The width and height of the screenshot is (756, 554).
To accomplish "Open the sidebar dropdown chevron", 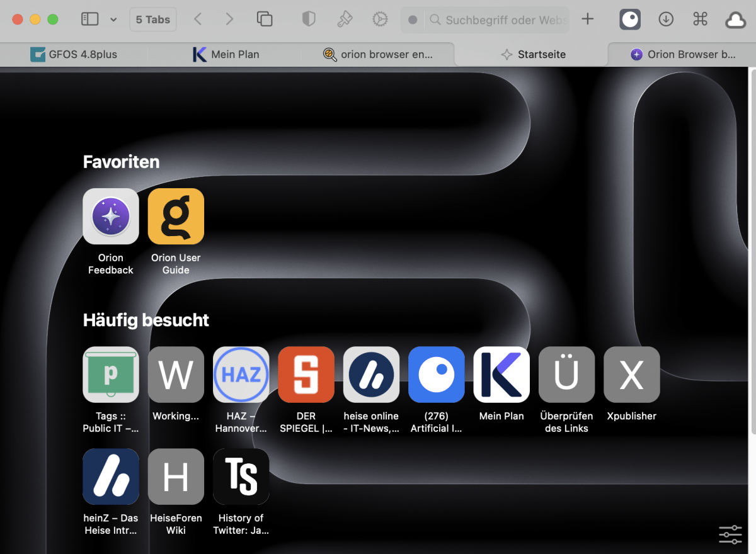I will tap(113, 20).
